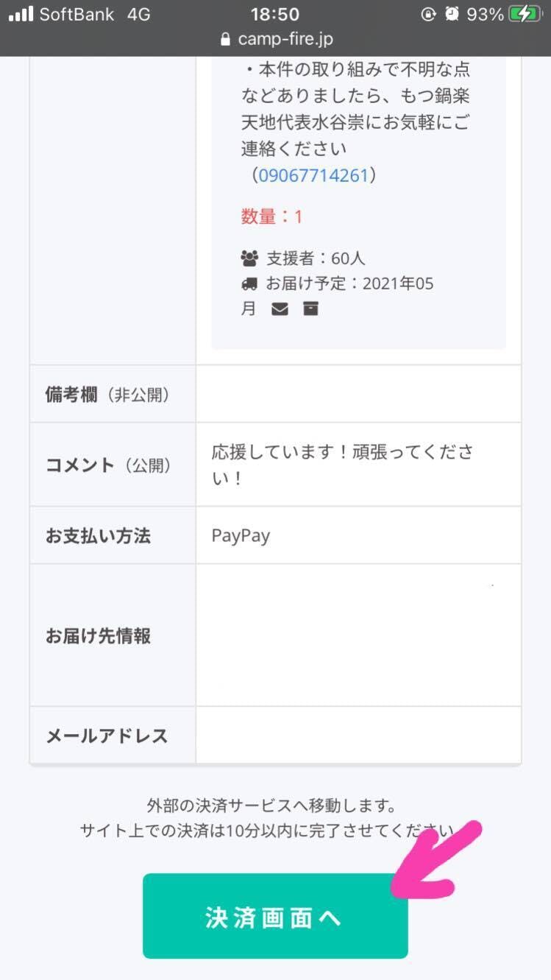Tap the battery charging icon
This screenshot has height=980, width=551.
click(x=525, y=14)
